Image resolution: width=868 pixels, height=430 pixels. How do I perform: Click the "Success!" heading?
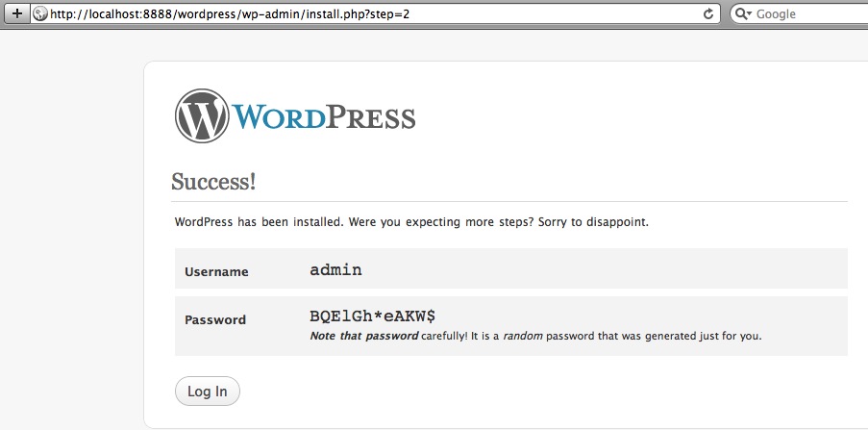tap(213, 182)
